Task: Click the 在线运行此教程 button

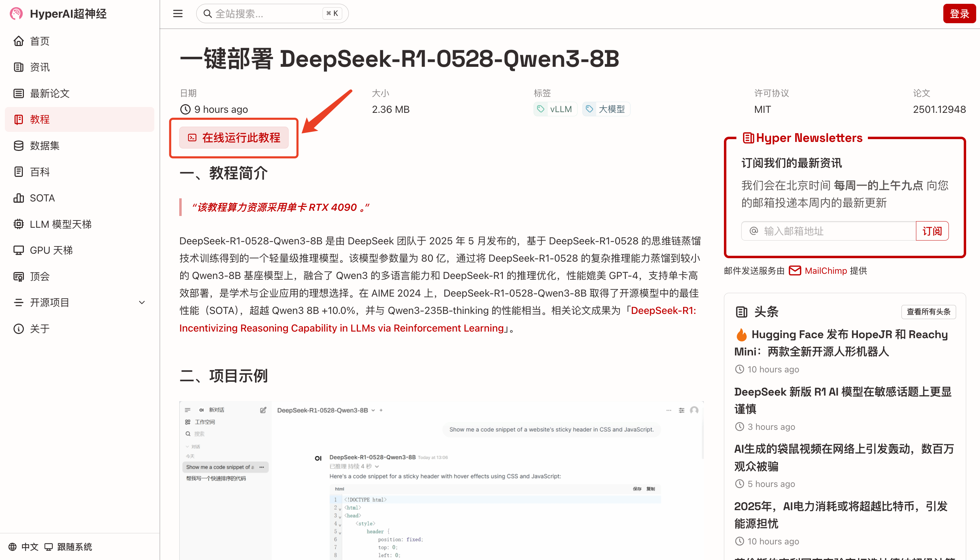Action: (234, 137)
